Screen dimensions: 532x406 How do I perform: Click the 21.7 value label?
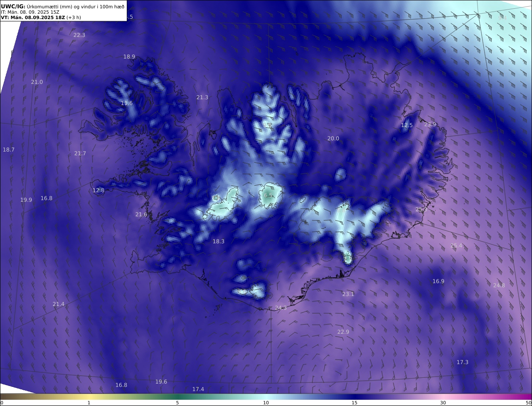point(80,154)
